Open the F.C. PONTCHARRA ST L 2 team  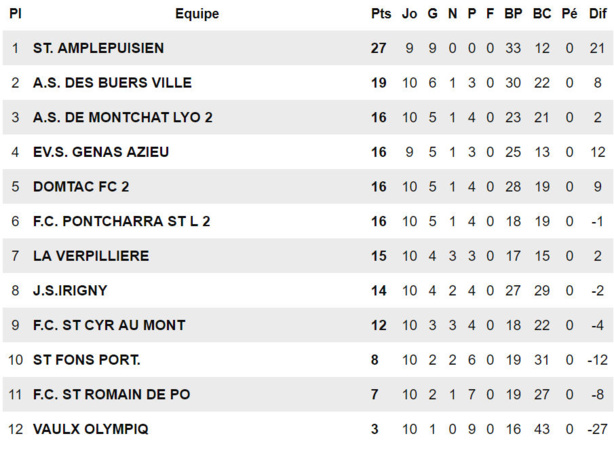(x=121, y=221)
